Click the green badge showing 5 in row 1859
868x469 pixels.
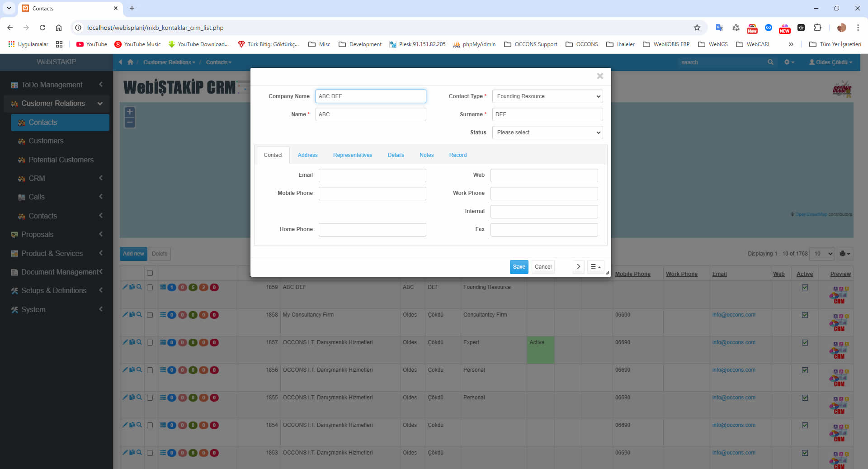tap(193, 287)
